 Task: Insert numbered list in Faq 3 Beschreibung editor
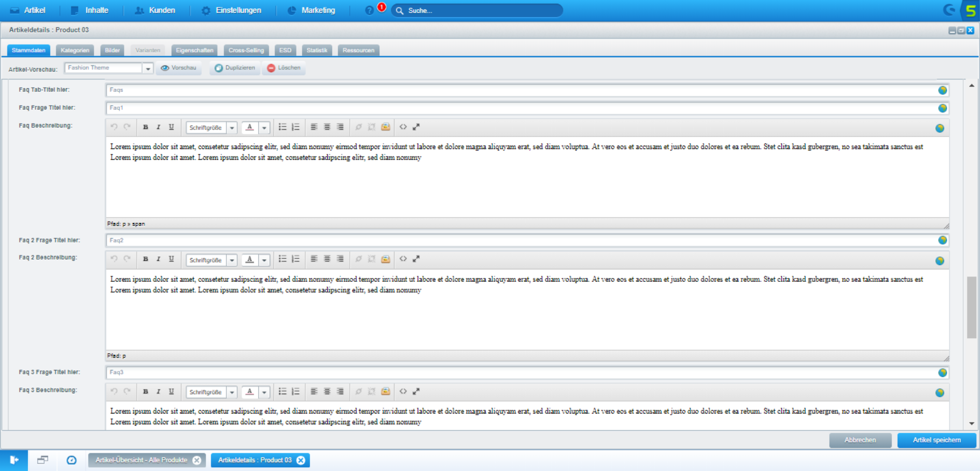coord(295,391)
